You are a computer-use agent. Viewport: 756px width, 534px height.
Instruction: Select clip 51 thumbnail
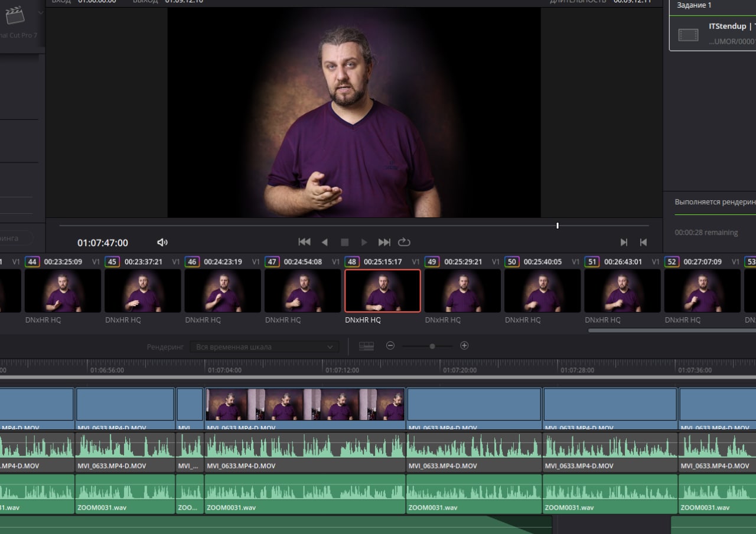click(623, 291)
